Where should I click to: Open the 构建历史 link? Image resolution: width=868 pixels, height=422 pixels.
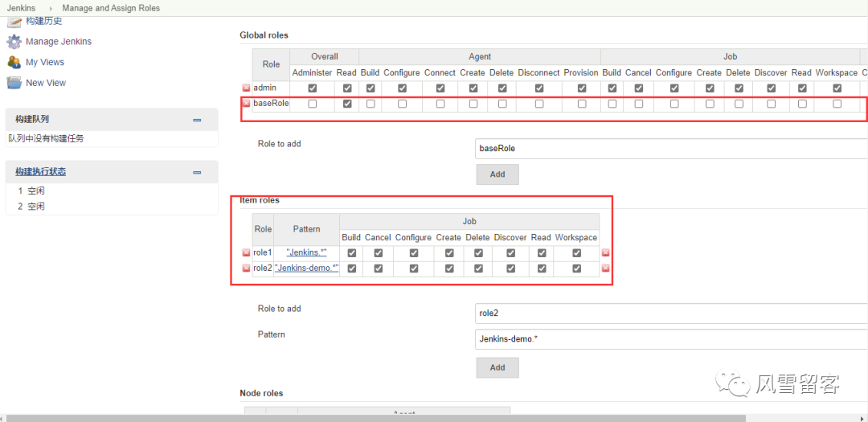(43, 21)
